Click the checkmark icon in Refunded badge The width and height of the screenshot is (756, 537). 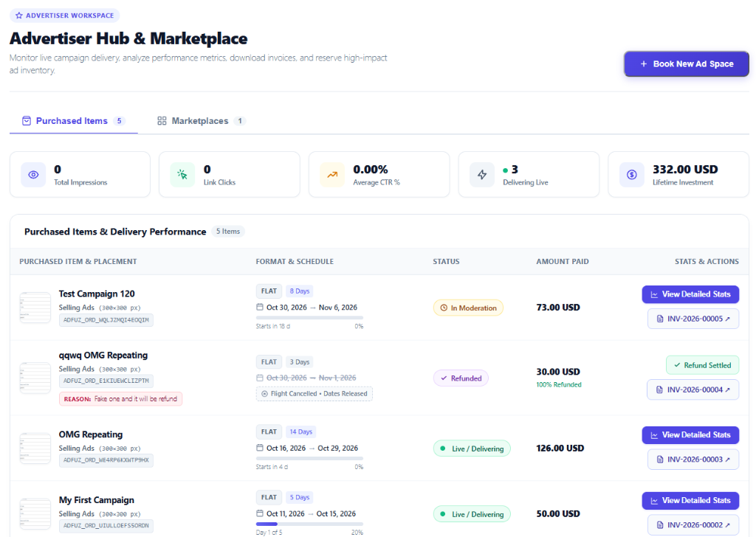pyautogui.click(x=444, y=378)
